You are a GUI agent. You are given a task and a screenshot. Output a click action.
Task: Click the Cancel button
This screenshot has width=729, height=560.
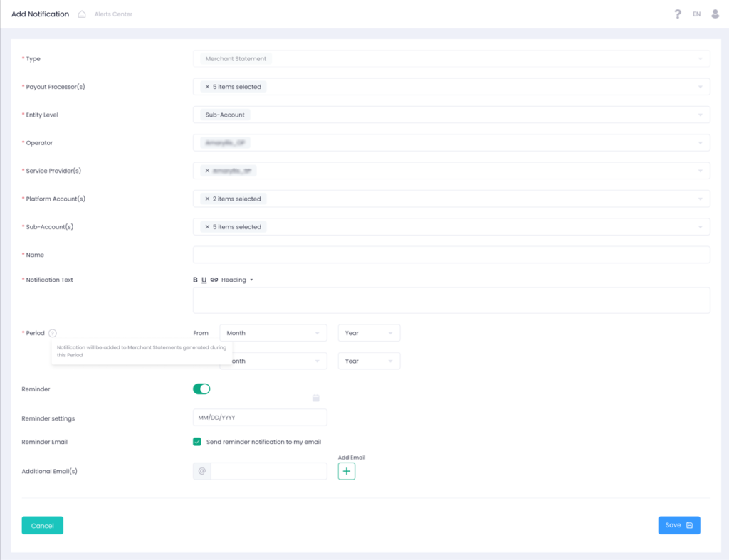pyautogui.click(x=43, y=525)
